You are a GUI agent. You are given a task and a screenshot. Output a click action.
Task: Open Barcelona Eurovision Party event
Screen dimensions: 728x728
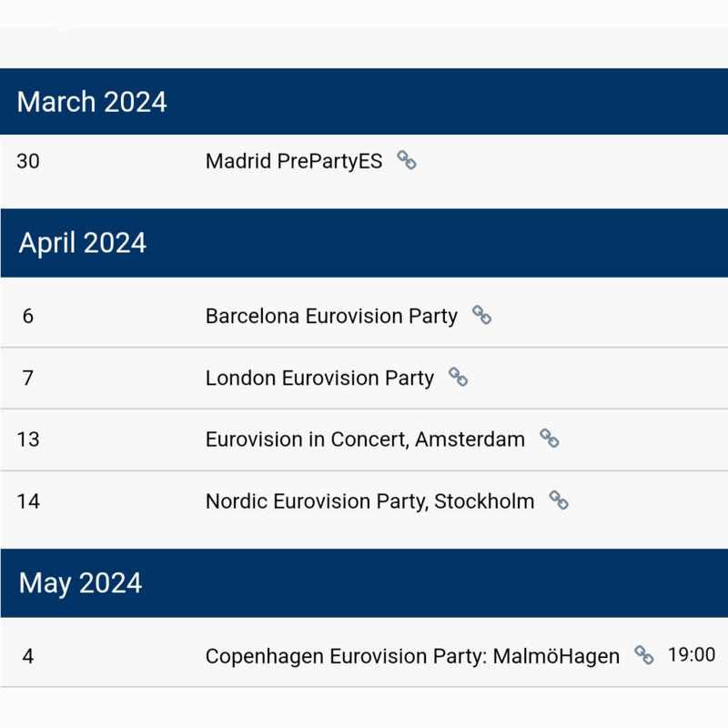pos(331,317)
